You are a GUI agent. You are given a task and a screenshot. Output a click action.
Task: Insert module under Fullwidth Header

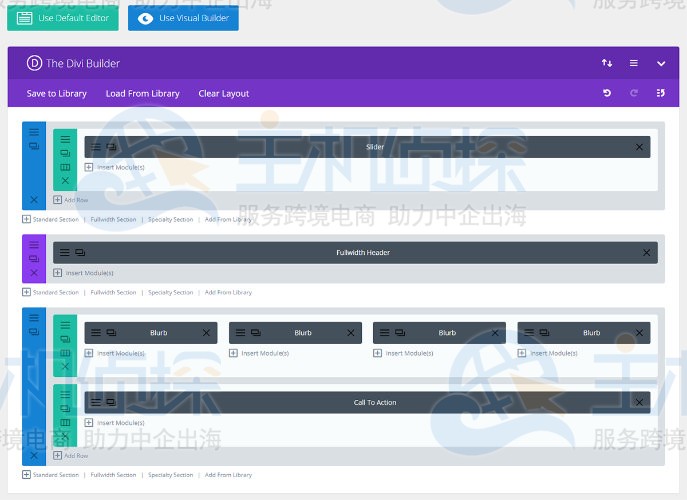83,273
